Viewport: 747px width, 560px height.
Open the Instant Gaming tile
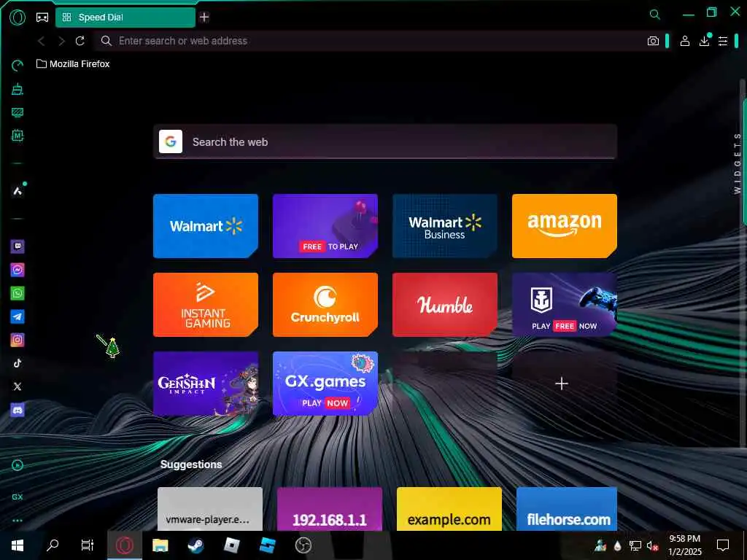(205, 305)
